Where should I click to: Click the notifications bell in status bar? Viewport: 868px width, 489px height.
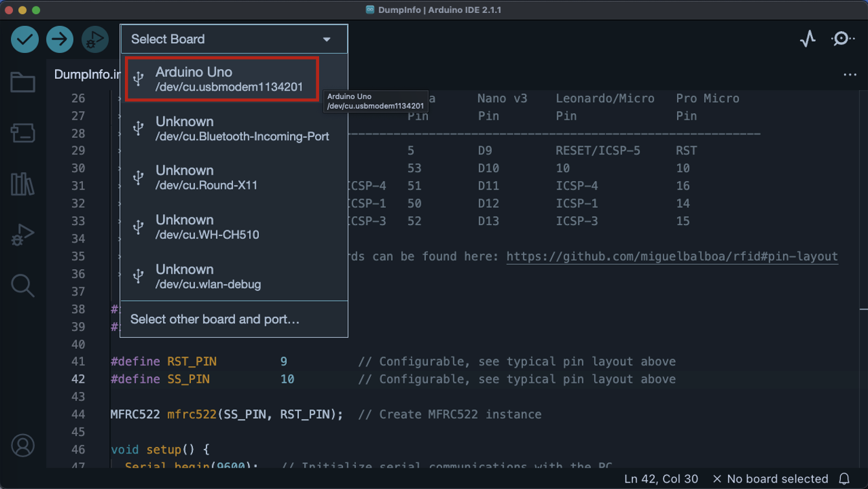[844, 479]
